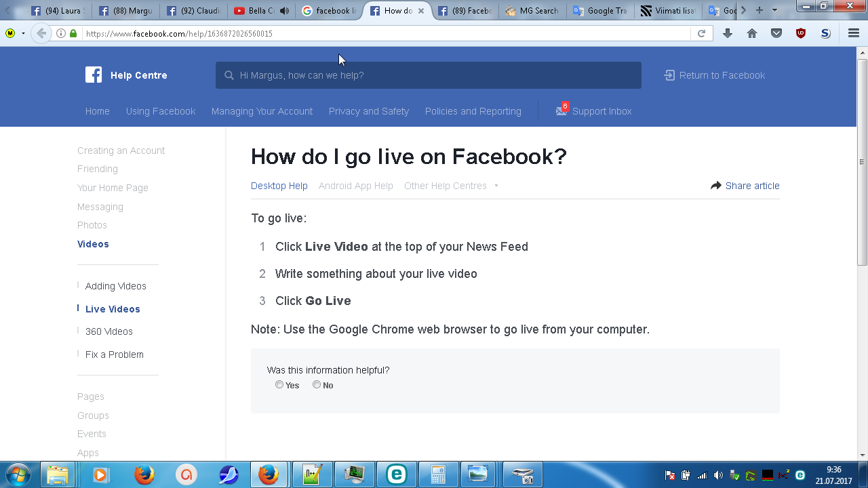Open the dropdown beside the yellow M icon

coord(23,33)
